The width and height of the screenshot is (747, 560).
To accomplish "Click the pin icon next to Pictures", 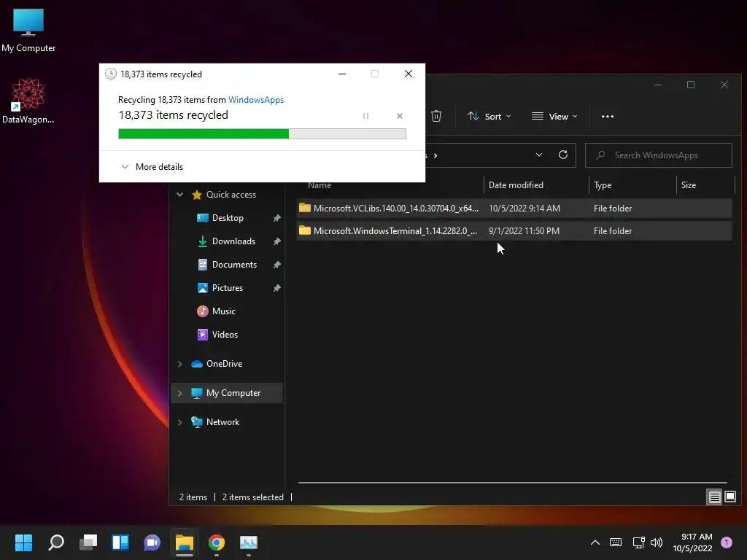I will pyautogui.click(x=276, y=288).
